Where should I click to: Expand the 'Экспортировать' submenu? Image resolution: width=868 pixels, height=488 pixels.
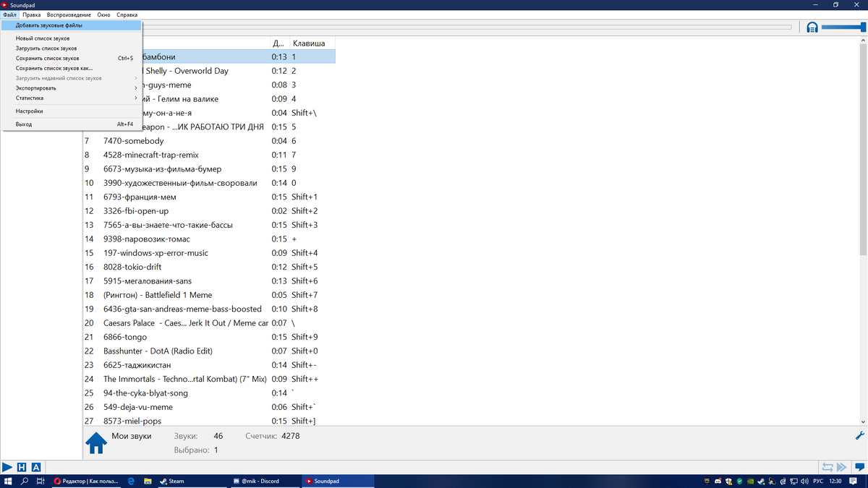click(x=72, y=88)
